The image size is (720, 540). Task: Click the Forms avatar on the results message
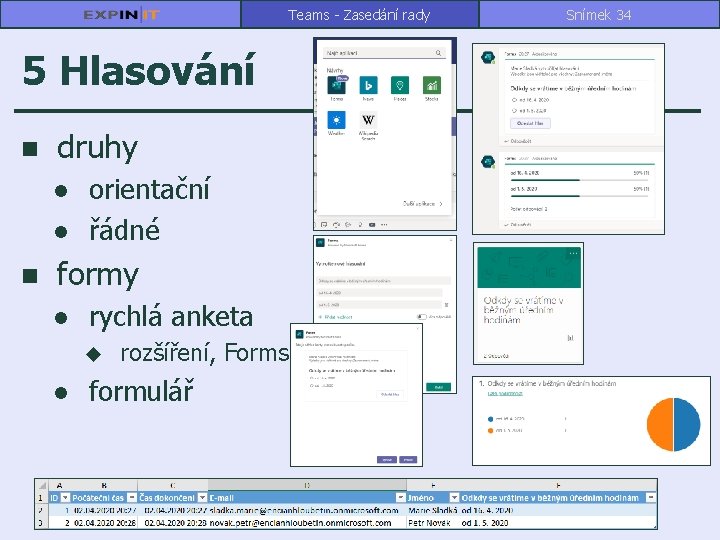tap(488, 162)
